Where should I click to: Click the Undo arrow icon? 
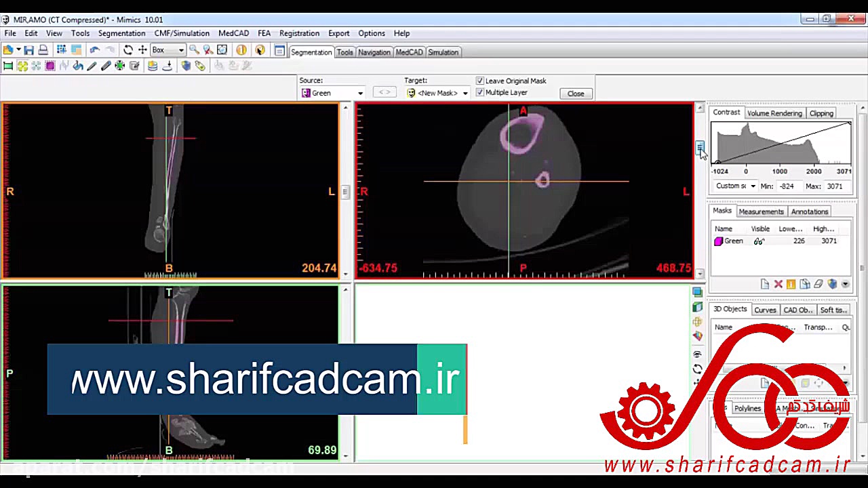[94, 50]
